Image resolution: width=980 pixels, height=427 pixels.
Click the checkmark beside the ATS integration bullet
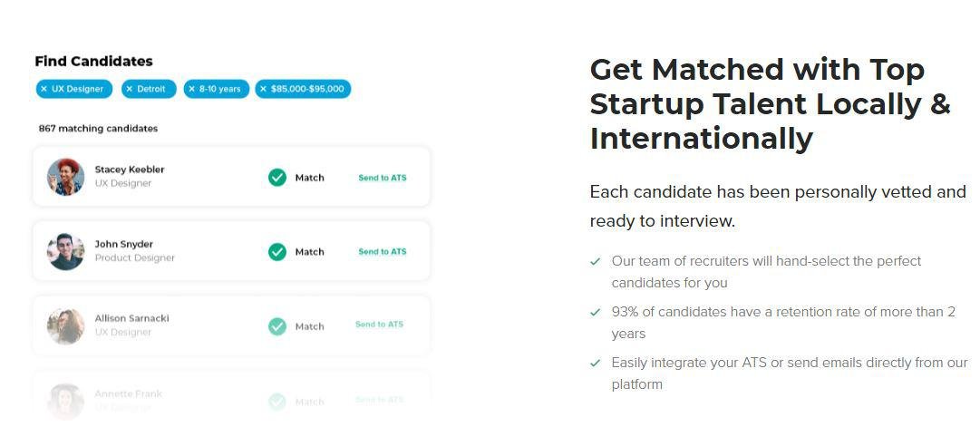click(596, 363)
